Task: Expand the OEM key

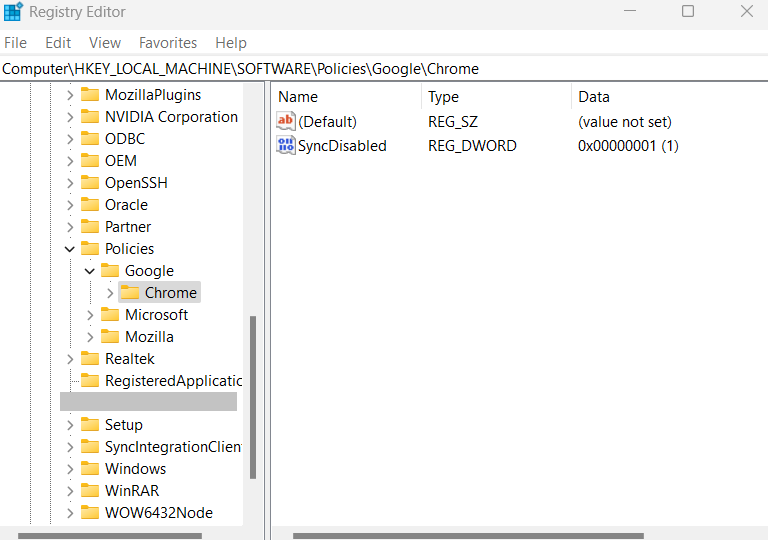Action: click(70, 161)
